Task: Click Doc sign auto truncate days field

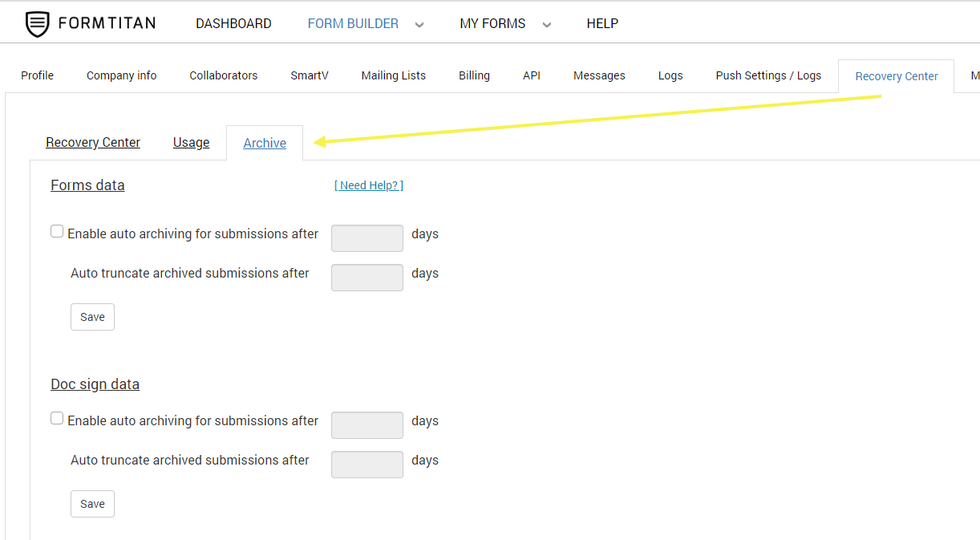Action: click(x=366, y=465)
